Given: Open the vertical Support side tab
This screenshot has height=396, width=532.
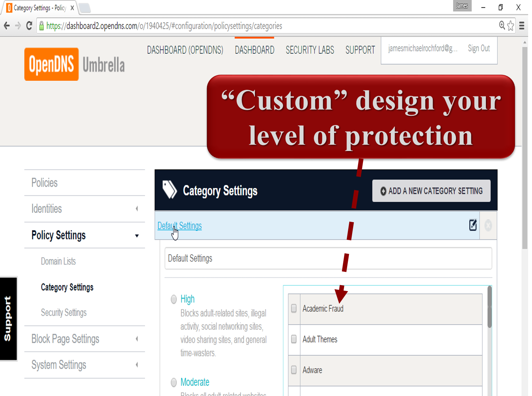Looking at the screenshot, I should 8,319.
